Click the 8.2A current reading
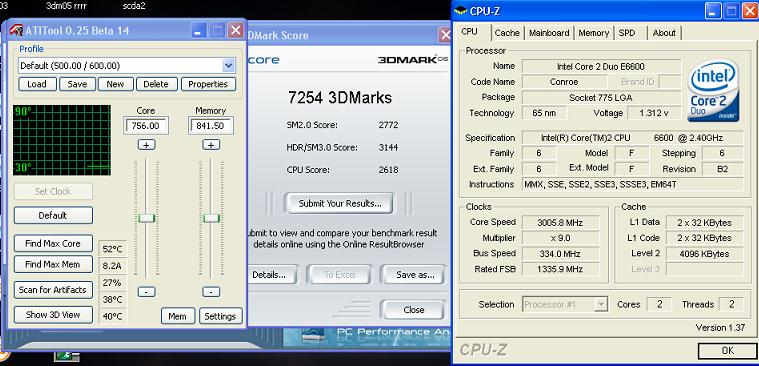This screenshot has width=759, height=366. coord(112,266)
